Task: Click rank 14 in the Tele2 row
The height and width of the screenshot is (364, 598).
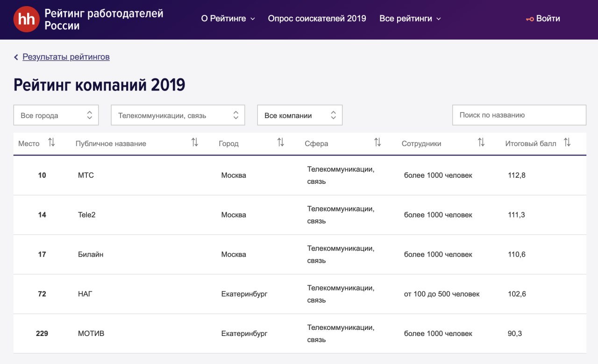Action: [x=42, y=215]
